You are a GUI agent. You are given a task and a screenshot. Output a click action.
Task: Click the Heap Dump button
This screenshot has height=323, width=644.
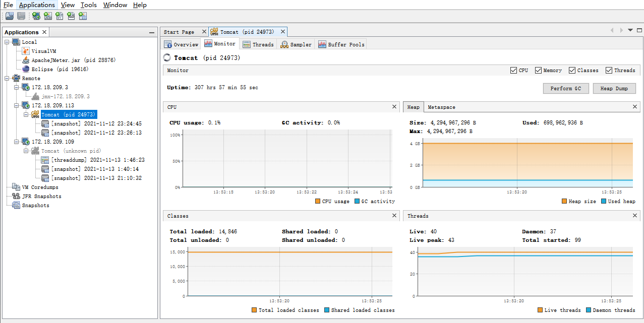point(614,88)
